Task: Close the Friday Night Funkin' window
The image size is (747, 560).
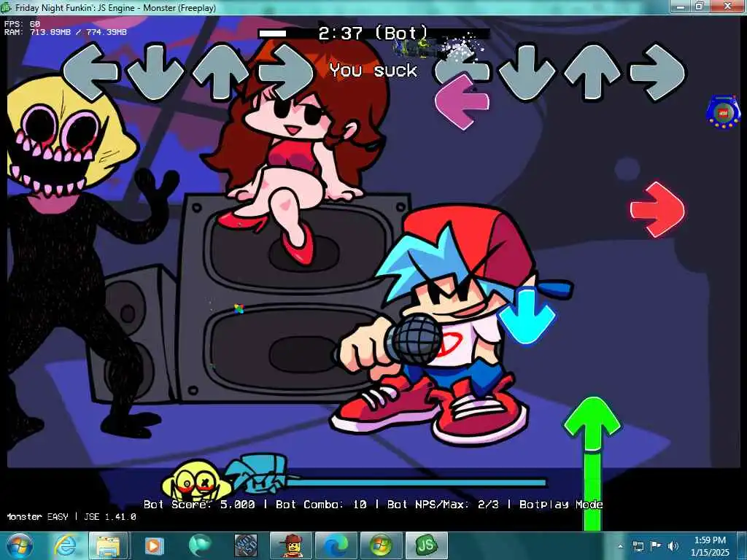Action: (727, 6)
